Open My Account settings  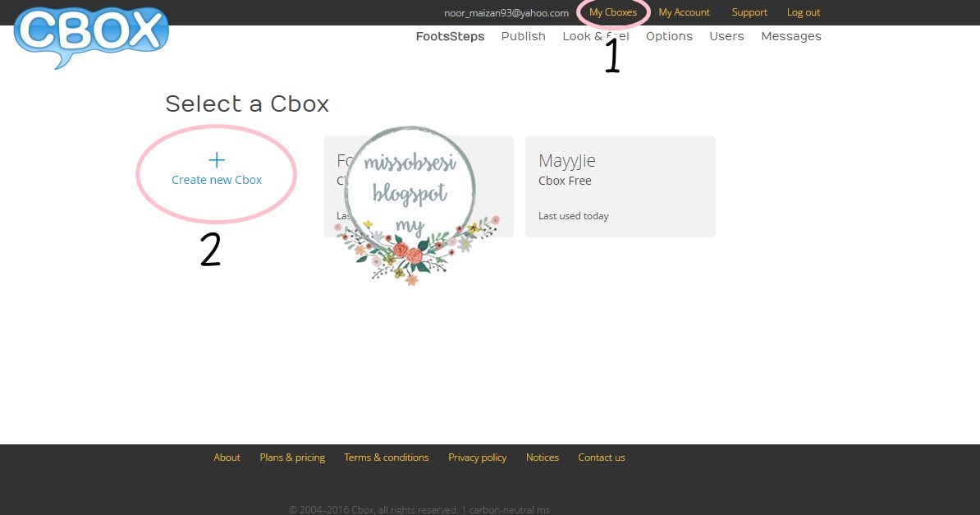[684, 11]
